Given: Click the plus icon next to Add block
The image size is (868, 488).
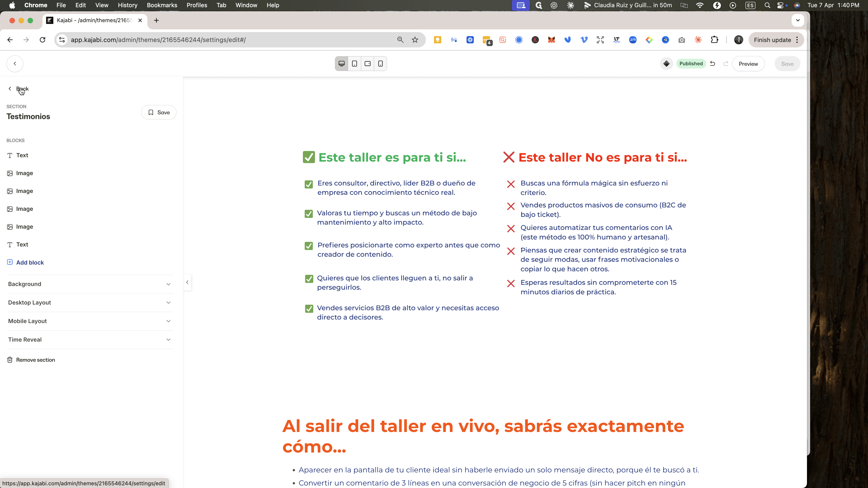Looking at the screenshot, I should pyautogui.click(x=10, y=262).
